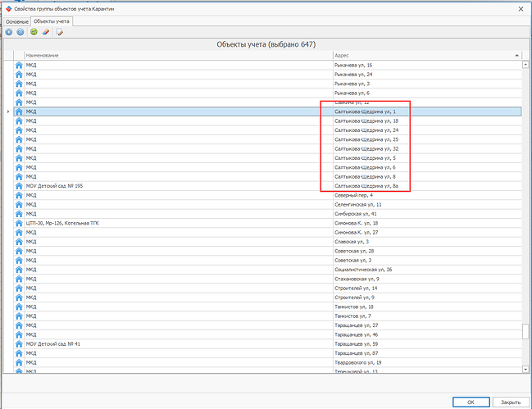
Task: Select row with address Северный пер, 4
Action: coord(268,195)
